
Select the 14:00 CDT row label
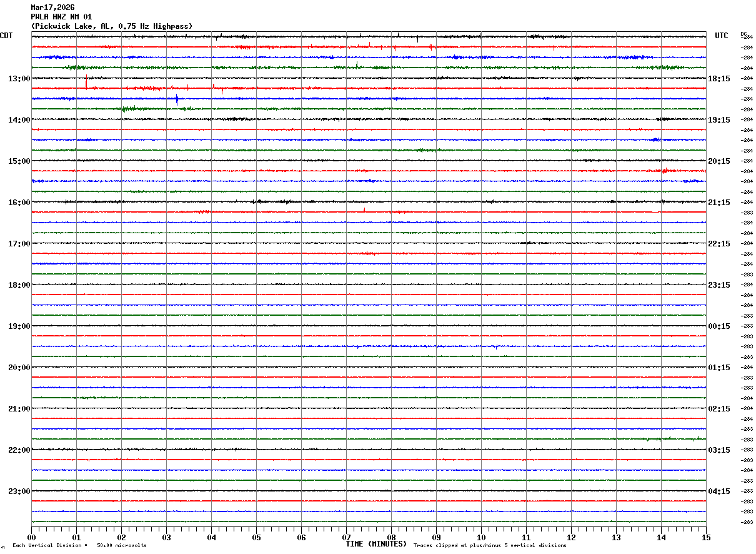click(19, 120)
